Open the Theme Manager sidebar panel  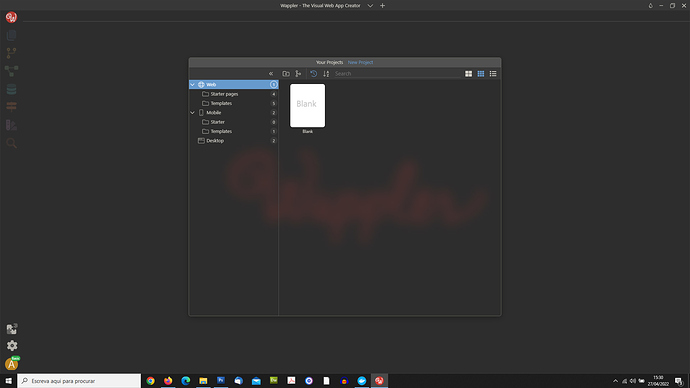click(11, 125)
